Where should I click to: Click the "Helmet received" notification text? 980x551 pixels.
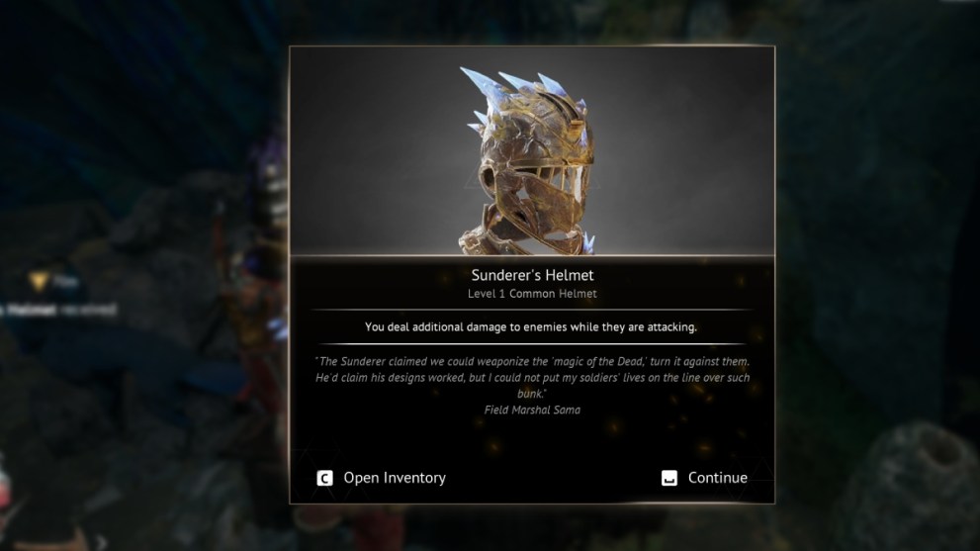[x=58, y=310]
